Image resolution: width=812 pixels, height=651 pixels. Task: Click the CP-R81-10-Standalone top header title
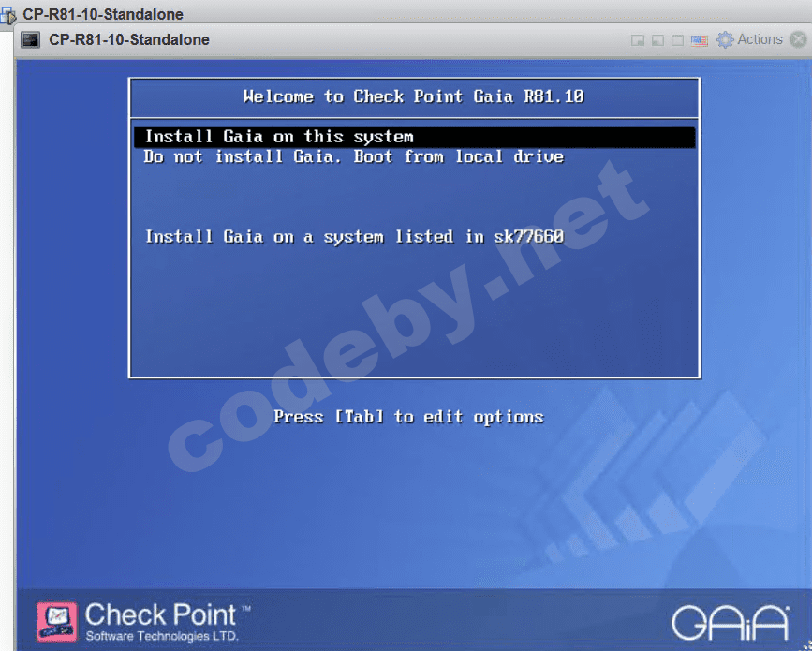pos(103,14)
